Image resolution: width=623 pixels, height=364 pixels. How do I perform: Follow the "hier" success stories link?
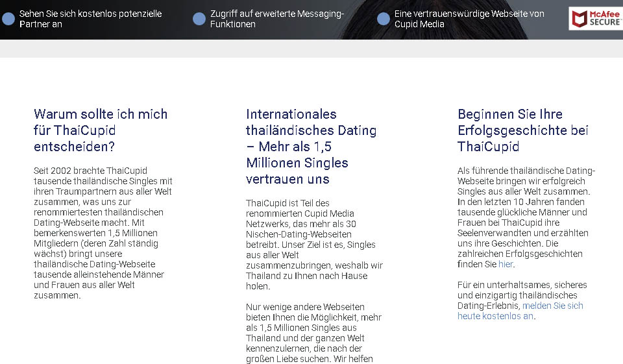(x=506, y=265)
